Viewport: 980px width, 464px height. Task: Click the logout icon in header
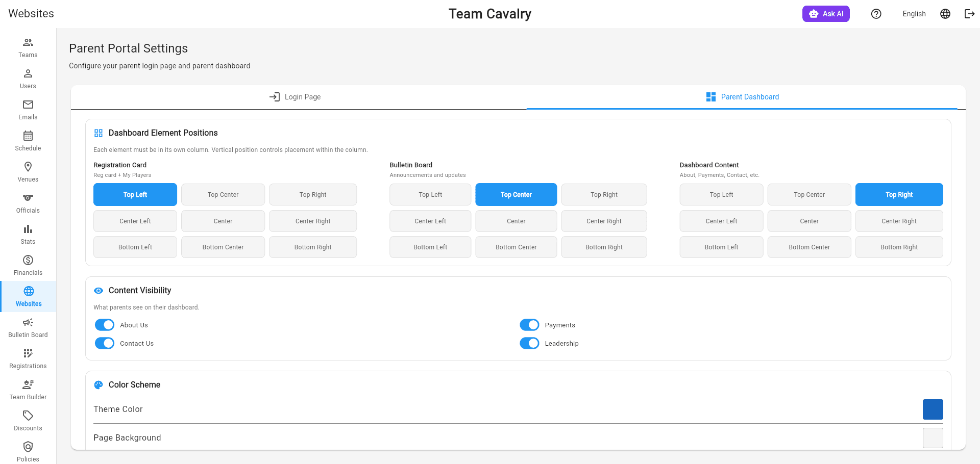pos(969,14)
